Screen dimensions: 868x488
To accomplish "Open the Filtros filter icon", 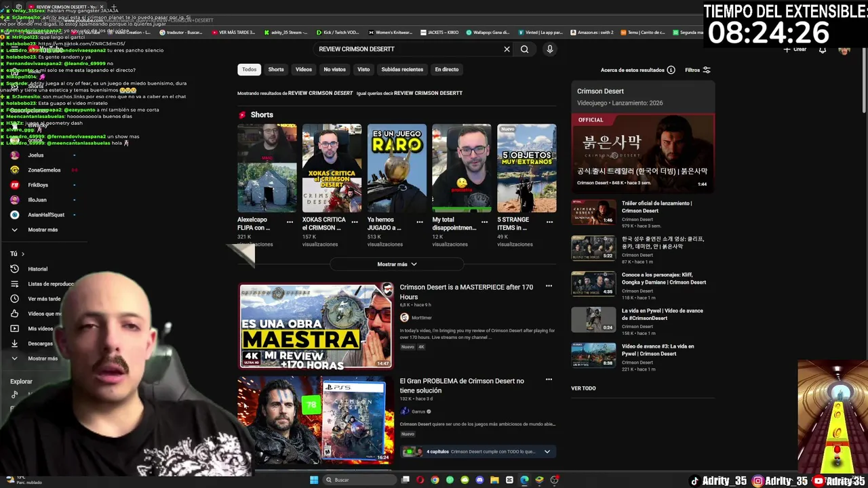I will [707, 70].
